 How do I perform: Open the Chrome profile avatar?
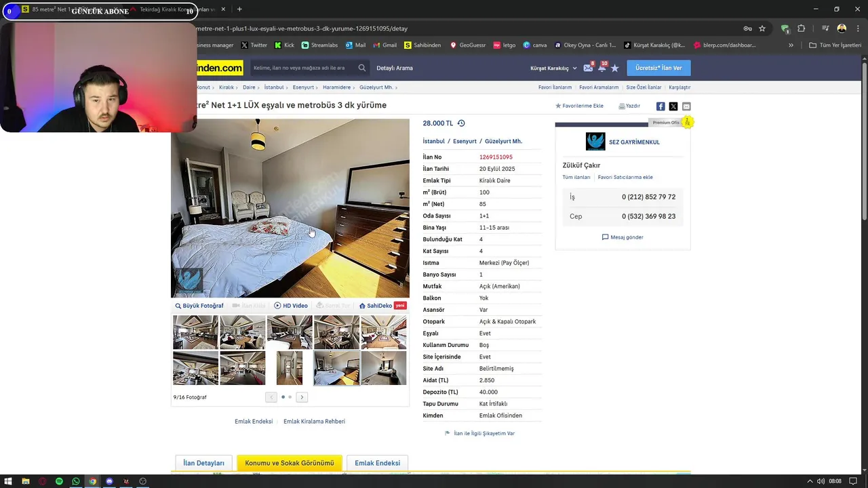click(x=842, y=28)
